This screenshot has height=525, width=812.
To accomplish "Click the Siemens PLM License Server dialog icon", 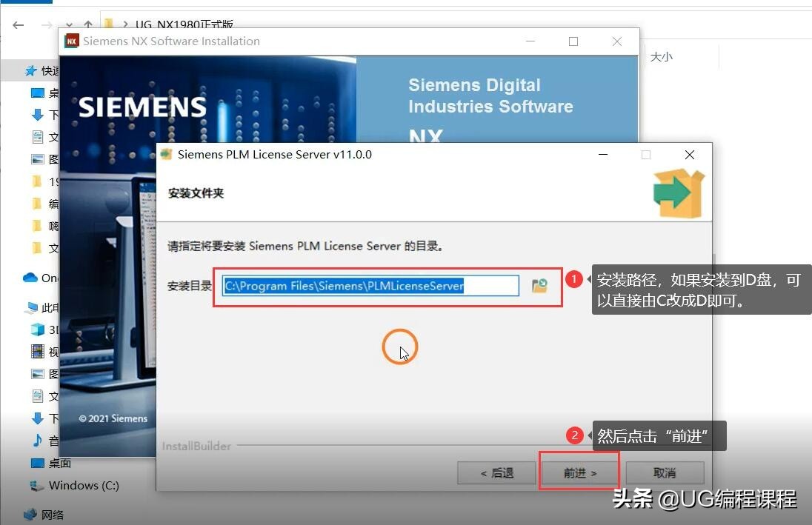I will pos(167,154).
